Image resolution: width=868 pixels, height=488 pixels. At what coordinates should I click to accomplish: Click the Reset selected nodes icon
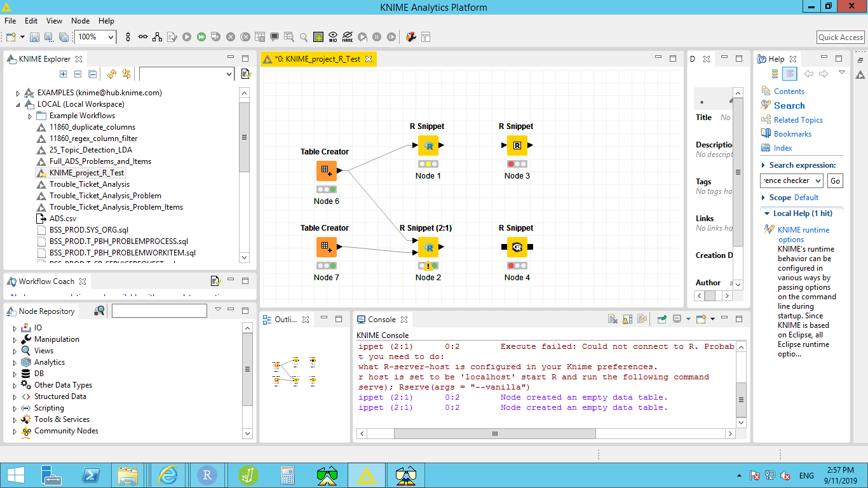[260, 37]
